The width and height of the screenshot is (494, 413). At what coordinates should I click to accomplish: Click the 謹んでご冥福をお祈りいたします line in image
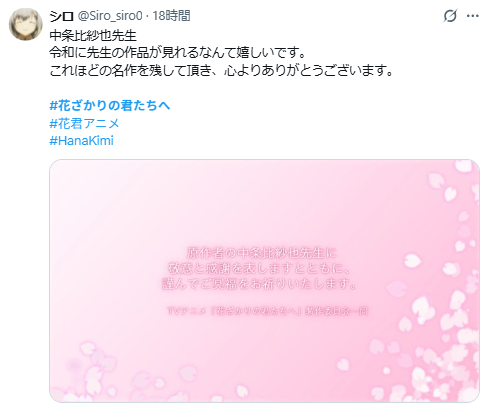point(259,284)
